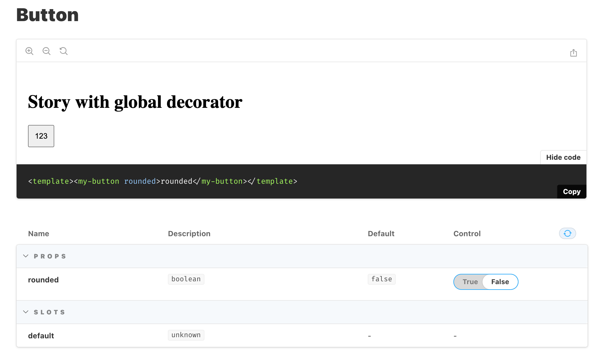Reset the canvas zoom level
Viewport: 599px width, 364px height.
pos(64,51)
